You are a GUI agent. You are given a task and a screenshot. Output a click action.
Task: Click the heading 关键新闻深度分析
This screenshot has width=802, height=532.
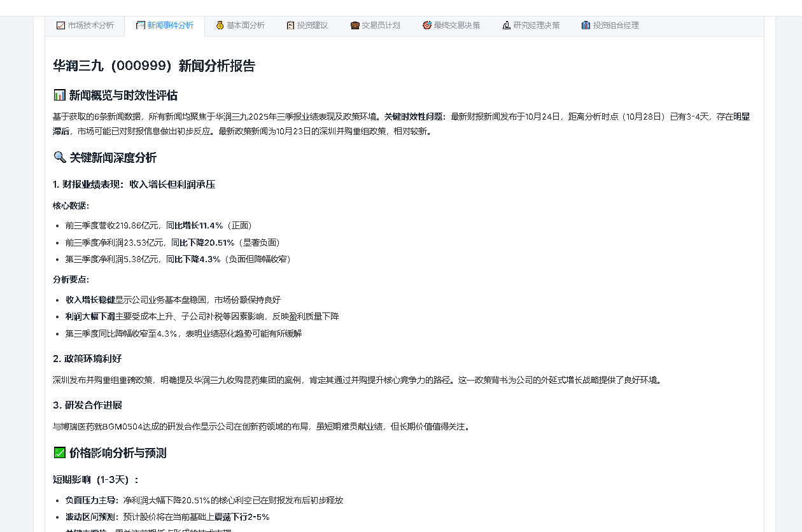click(105, 158)
